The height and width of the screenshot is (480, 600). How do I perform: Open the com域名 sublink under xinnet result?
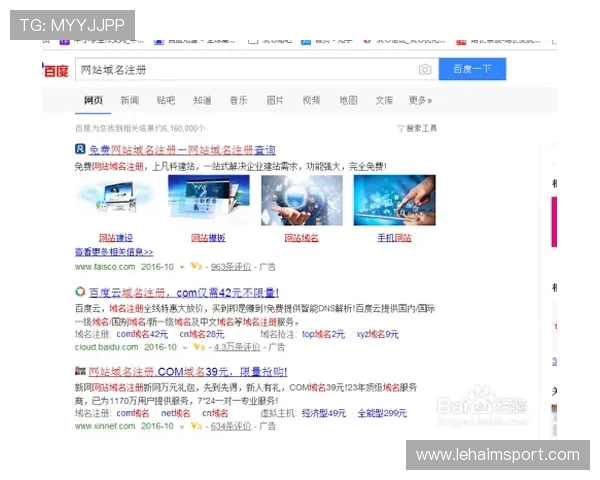tap(133, 413)
